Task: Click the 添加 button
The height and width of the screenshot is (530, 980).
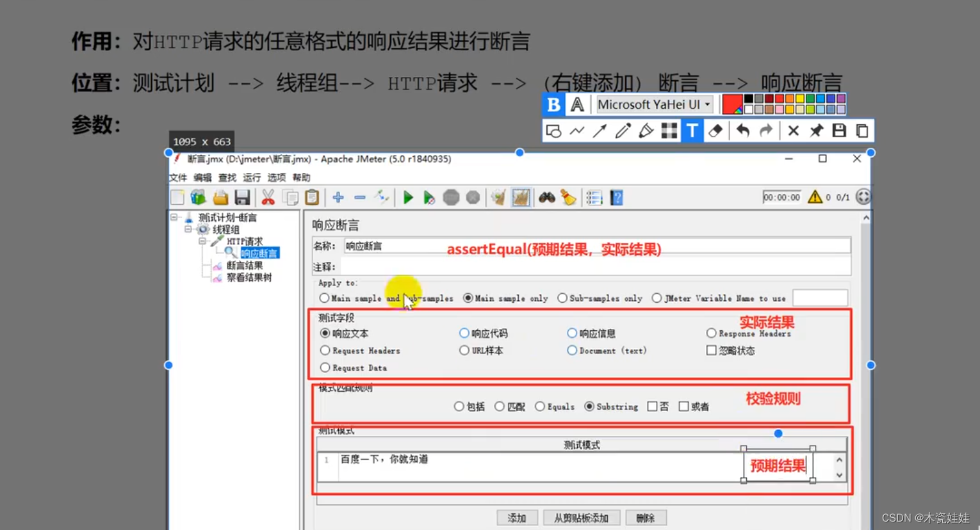Action: [517, 518]
